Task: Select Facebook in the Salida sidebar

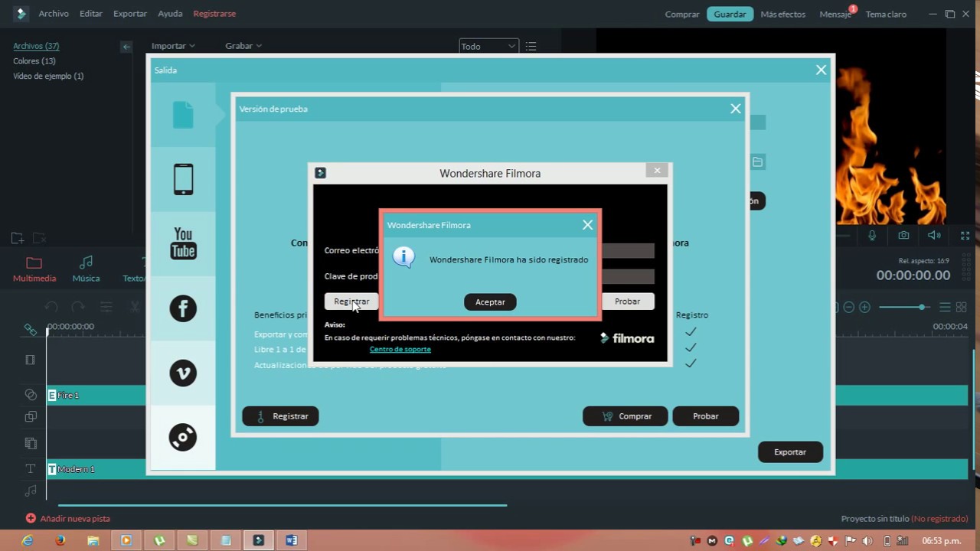Action: coord(183,308)
